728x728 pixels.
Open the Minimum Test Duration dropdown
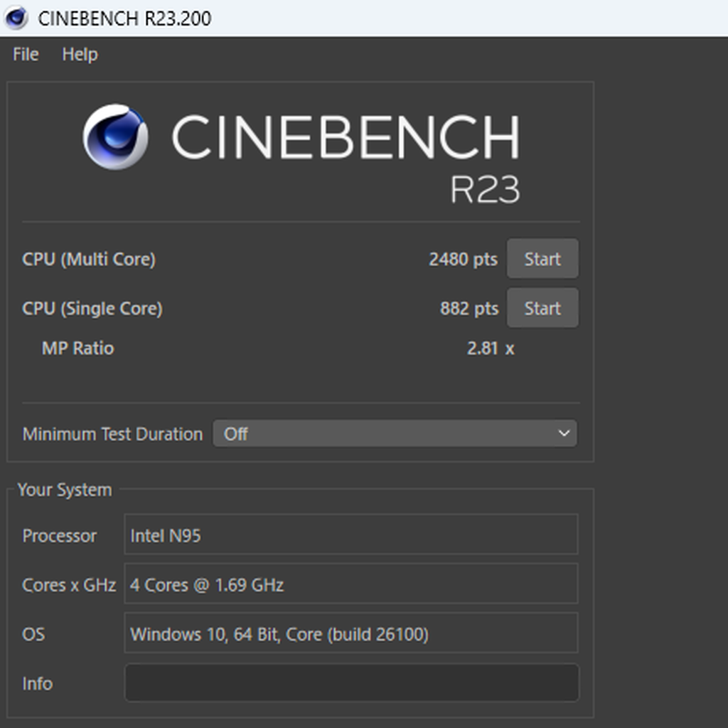(x=395, y=434)
